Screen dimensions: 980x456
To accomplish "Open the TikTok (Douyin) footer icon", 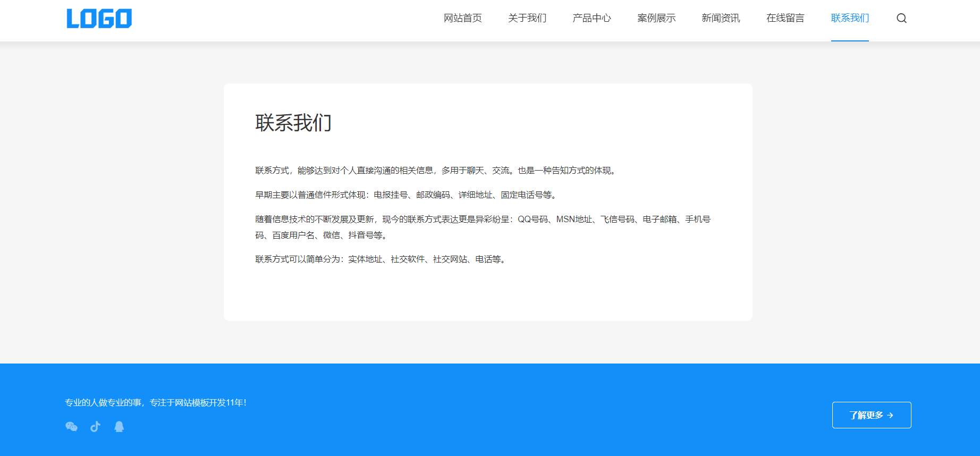I will [x=95, y=427].
